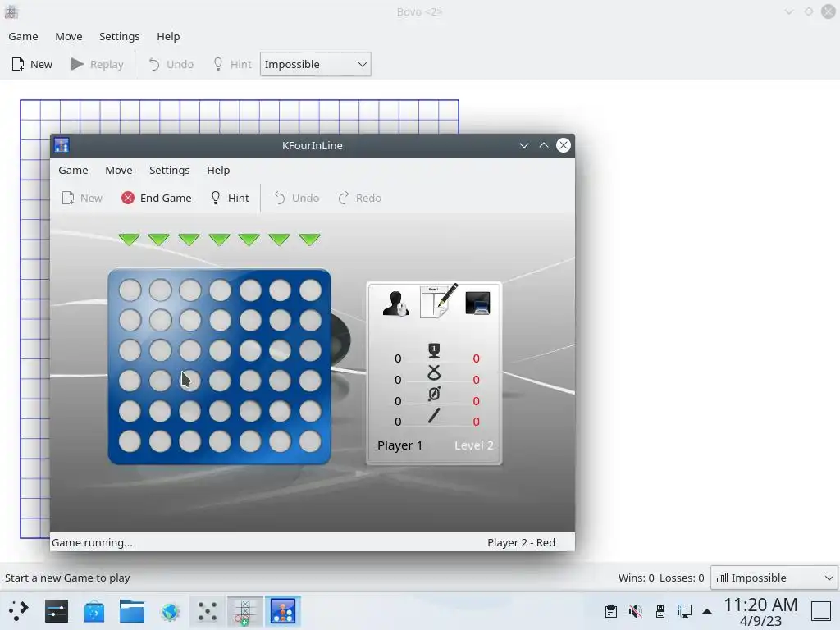
Task: Drop piece with first green arrow
Action: (x=129, y=239)
